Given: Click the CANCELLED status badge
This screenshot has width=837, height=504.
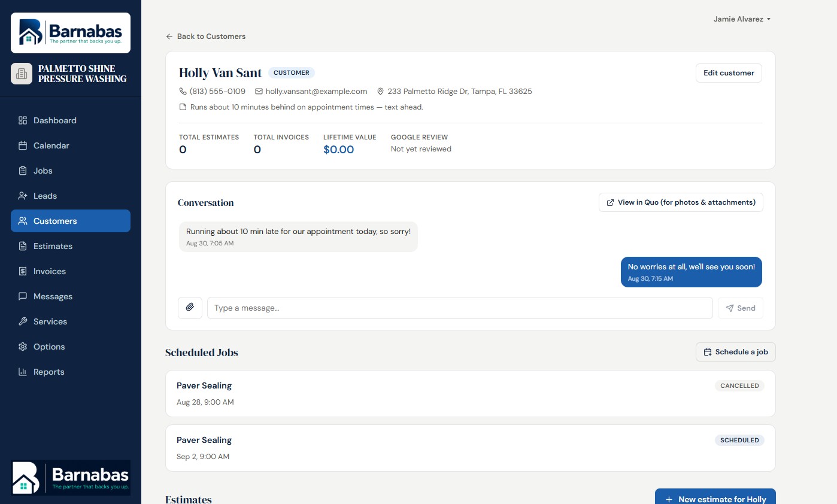Looking at the screenshot, I should [x=739, y=386].
